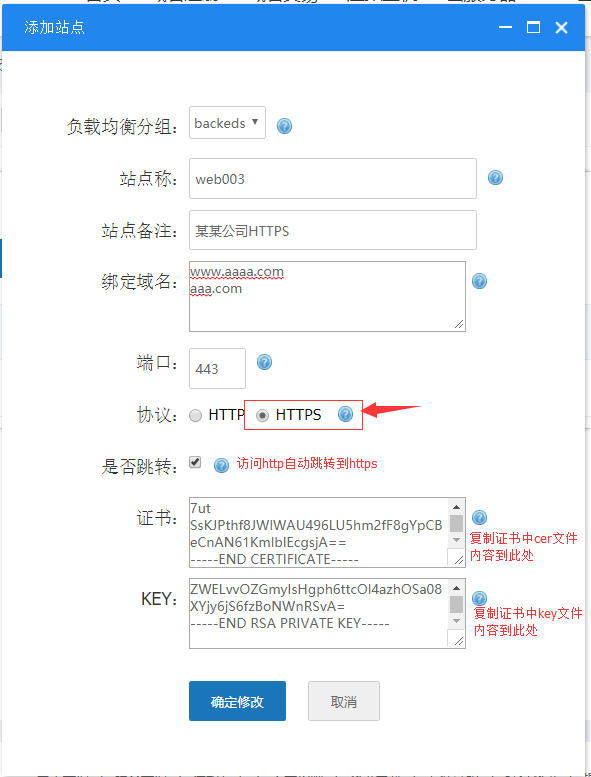Image resolution: width=591 pixels, height=777 pixels.
Task: Open the backeds load balancing dropdown
Action: [x=227, y=122]
